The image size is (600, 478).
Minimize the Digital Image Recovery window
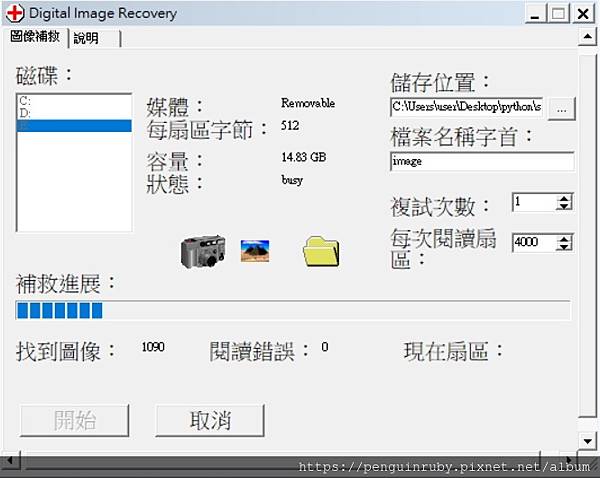coord(535,14)
